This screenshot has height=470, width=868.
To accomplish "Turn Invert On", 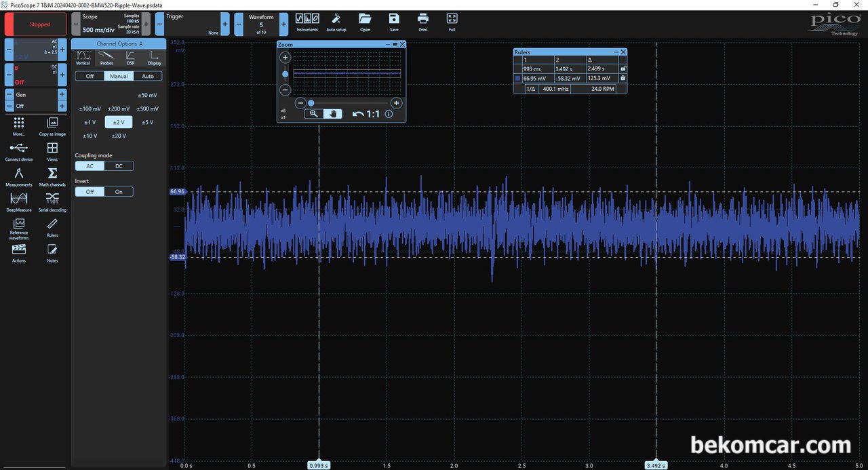I will coord(119,192).
